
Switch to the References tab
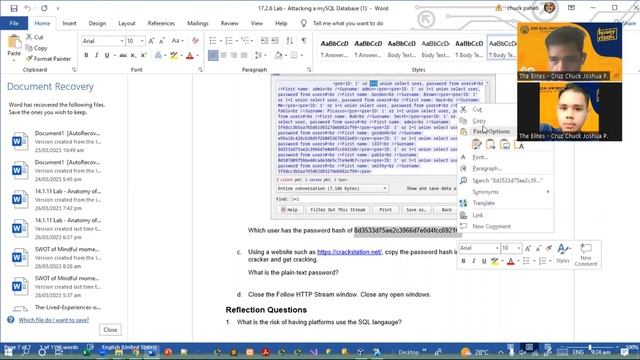161,23
